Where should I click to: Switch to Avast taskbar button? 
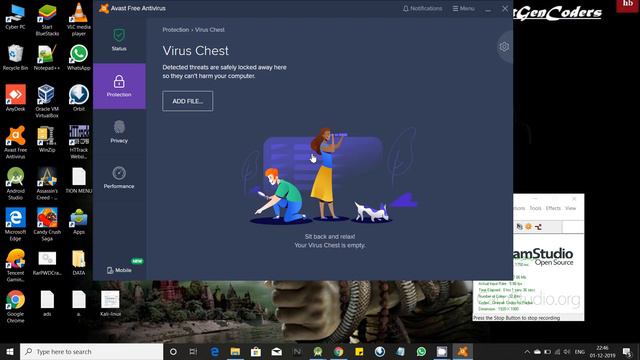coord(462,351)
